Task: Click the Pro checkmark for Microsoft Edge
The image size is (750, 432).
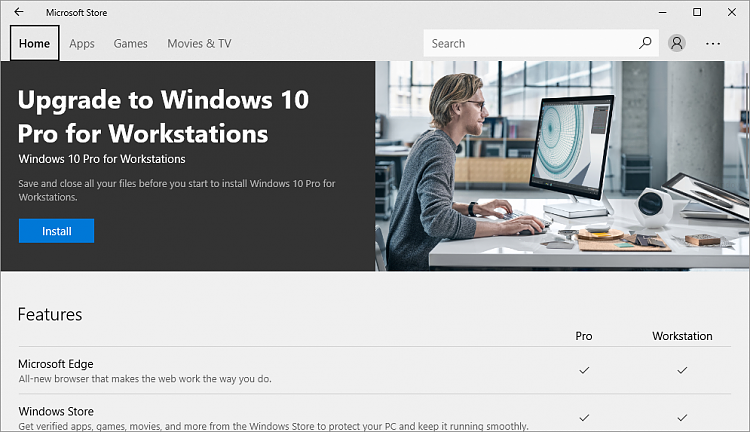Action: tap(584, 370)
